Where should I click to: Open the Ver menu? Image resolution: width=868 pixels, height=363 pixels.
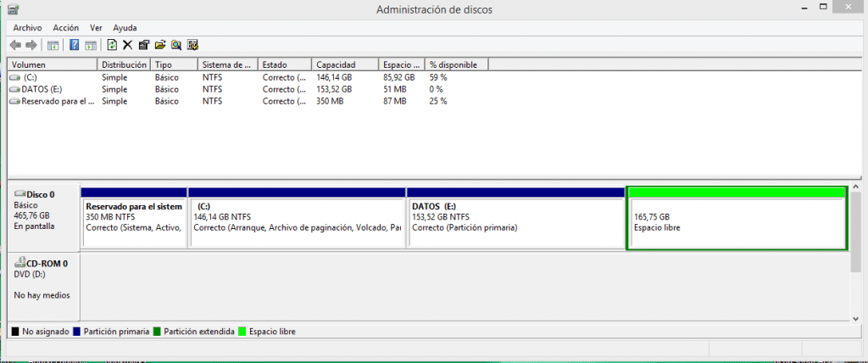(96, 28)
